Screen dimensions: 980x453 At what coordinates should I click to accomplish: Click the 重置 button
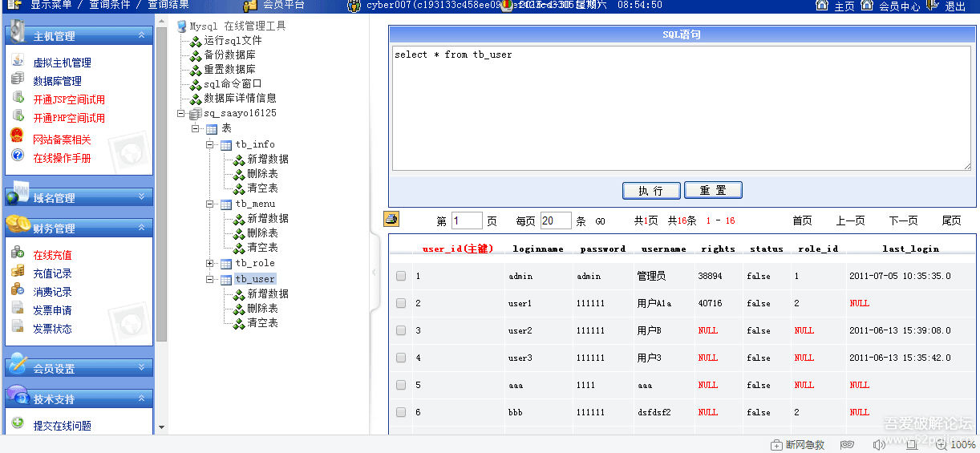pyautogui.click(x=713, y=191)
